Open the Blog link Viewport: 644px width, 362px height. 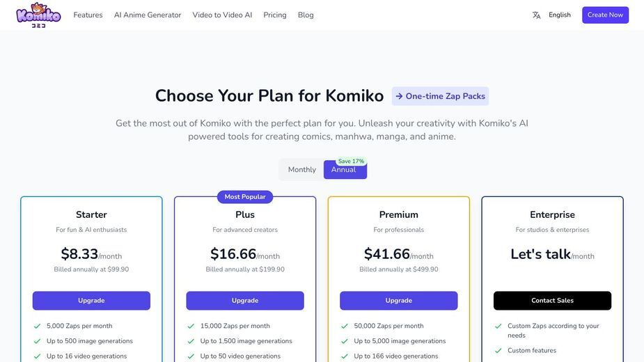(306, 15)
